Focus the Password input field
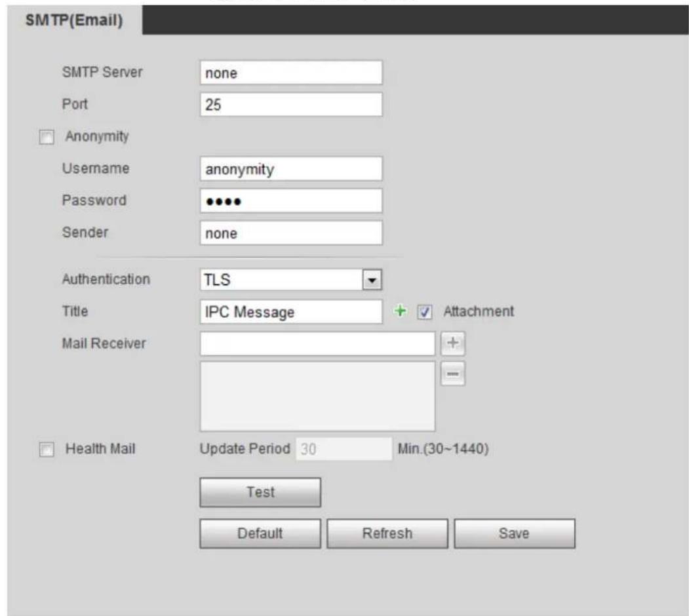 (x=291, y=201)
